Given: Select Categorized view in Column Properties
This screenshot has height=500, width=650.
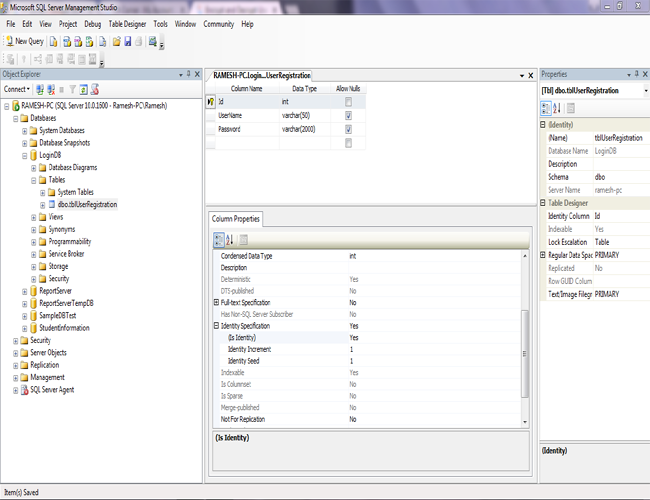Looking at the screenshot, I should [x=219, y=240].
